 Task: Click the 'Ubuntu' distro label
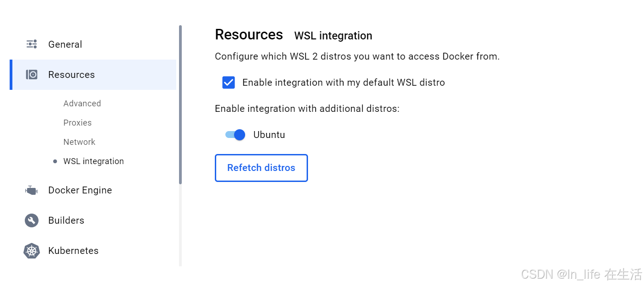click(x=269, y=135)
